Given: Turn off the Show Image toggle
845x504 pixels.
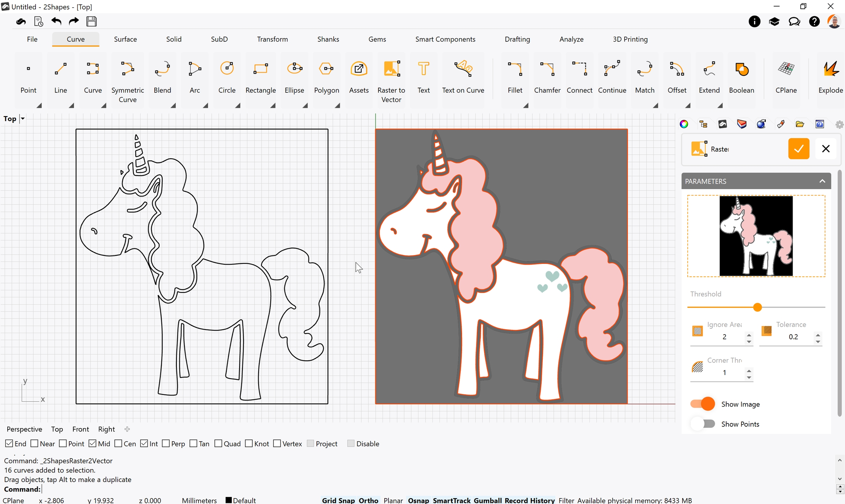Looking at the screenshot, I should pyautogui.click(x=703, y=404).
